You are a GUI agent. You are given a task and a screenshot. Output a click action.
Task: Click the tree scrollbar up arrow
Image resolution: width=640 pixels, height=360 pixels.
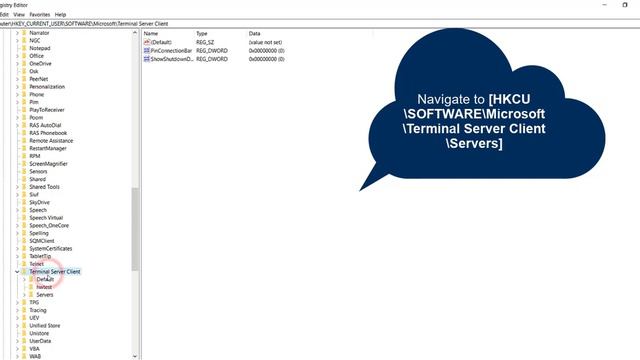click(x=135, y=33)
